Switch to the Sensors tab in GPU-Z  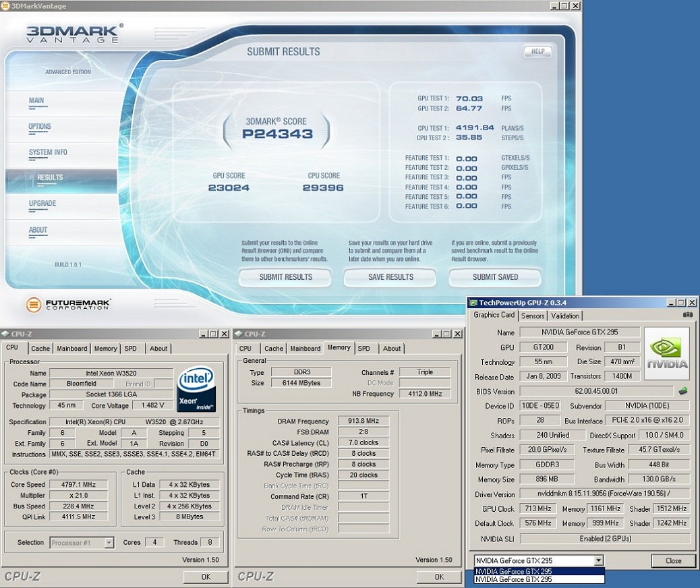[533, 316]
